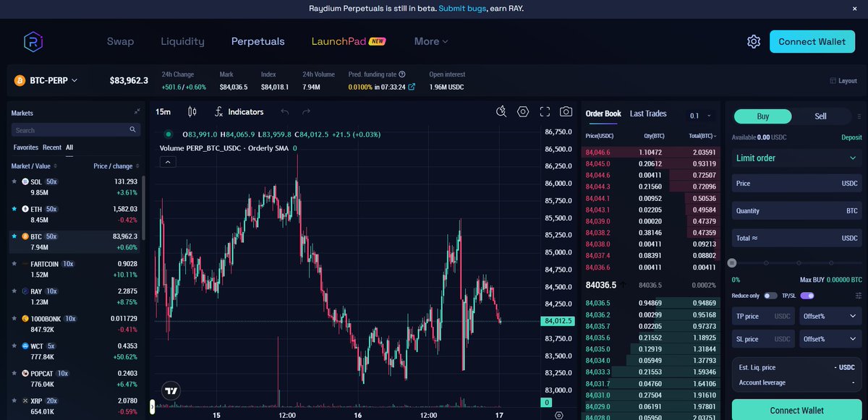Favorite the 1000BONK market star
868x420 pixels.
14,319
